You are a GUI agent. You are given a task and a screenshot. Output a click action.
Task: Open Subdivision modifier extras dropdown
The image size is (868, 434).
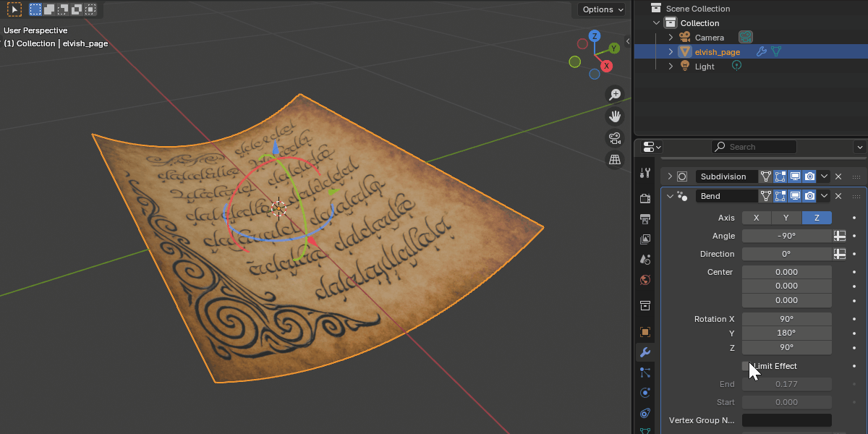(x=824, y=176)
